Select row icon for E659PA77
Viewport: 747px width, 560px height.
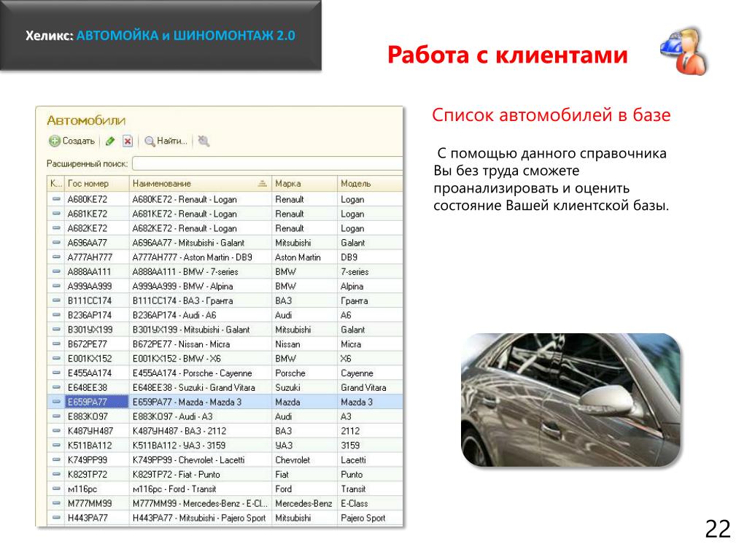pos(56,402)
